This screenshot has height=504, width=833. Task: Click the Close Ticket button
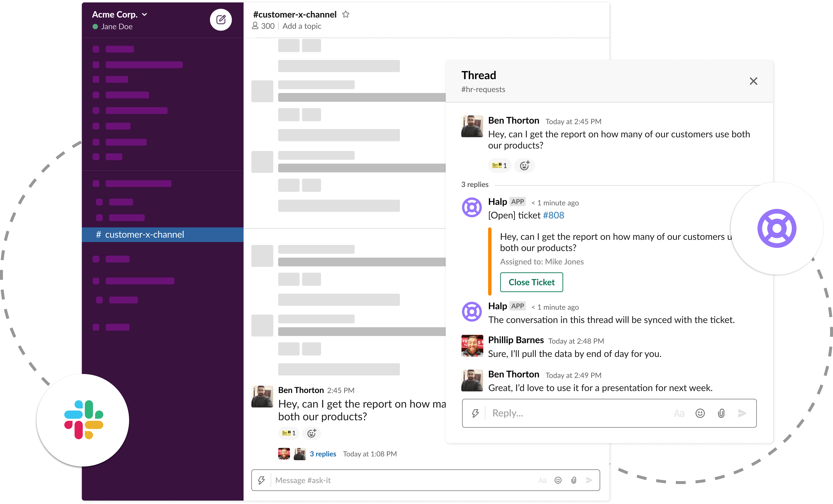click(x=531, y=282)
